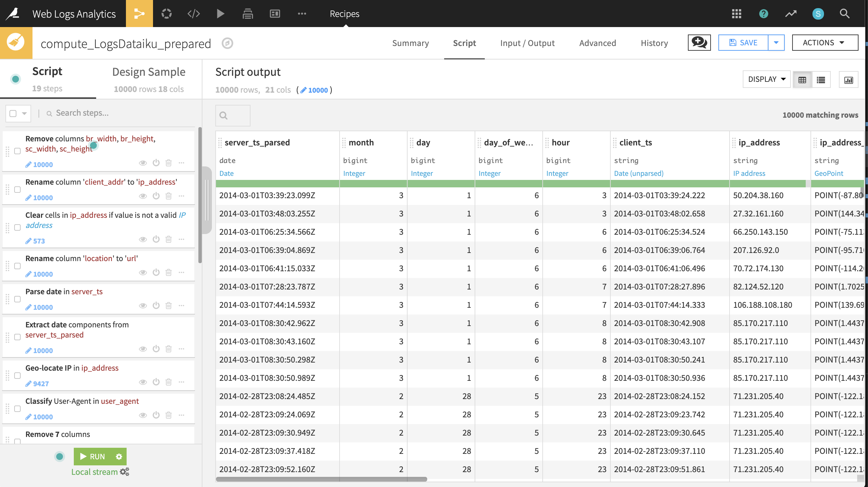Open the activity trend arrow icon
The image size is (868, 487).
(791, 14)
